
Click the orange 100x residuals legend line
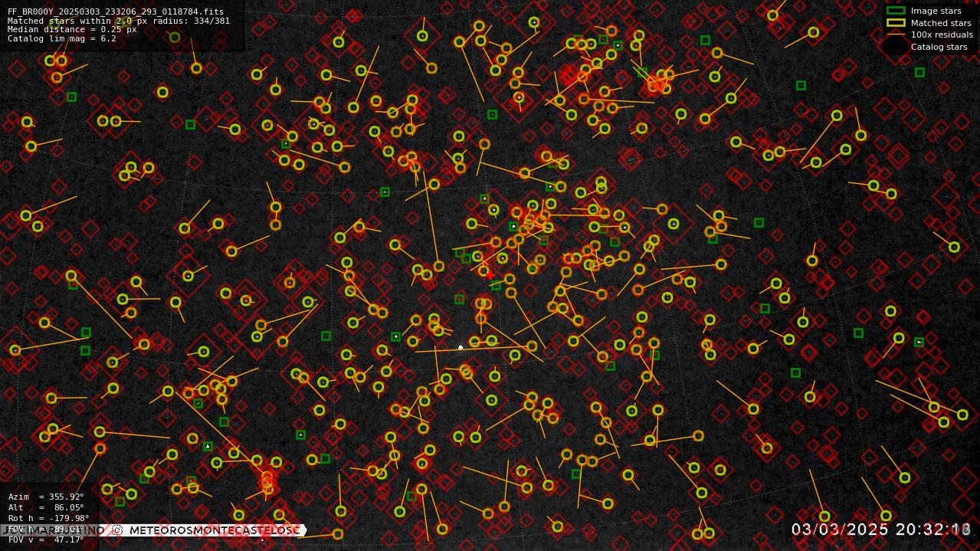click(x=896, y=34)
